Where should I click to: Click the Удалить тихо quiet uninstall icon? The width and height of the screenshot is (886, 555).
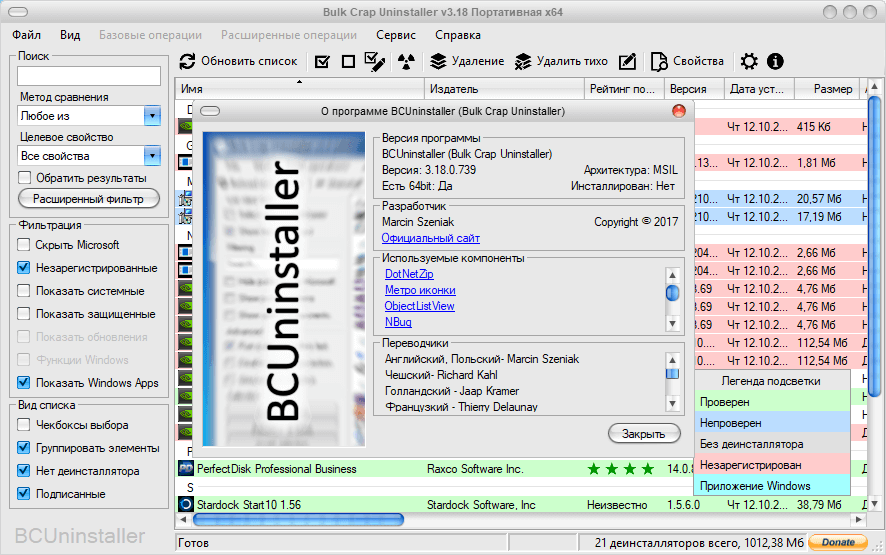pos(523,61)
